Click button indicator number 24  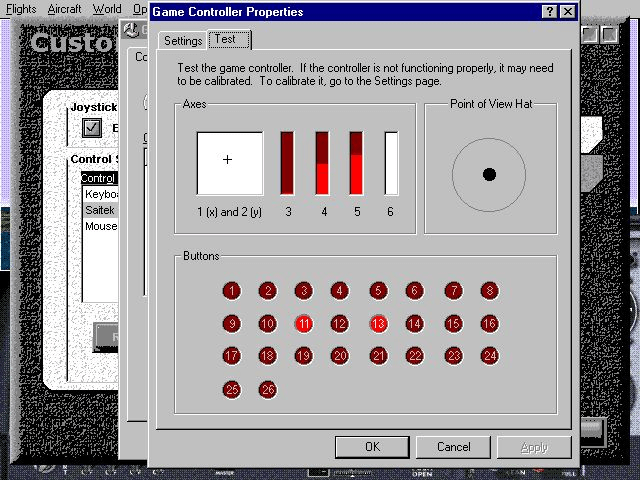490,356
